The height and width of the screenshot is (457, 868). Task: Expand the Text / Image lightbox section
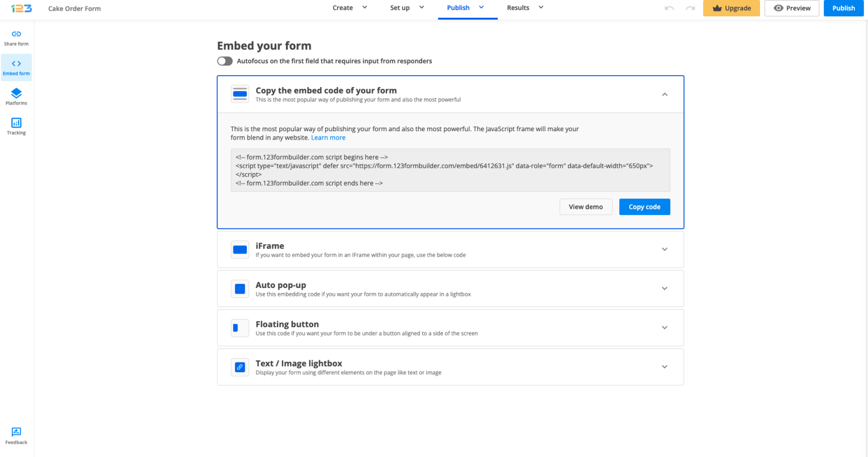(x=665, y=367)
